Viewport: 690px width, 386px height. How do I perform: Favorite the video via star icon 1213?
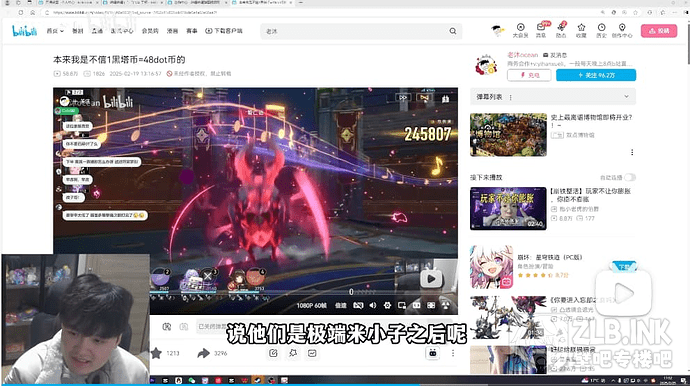(157, 353)
